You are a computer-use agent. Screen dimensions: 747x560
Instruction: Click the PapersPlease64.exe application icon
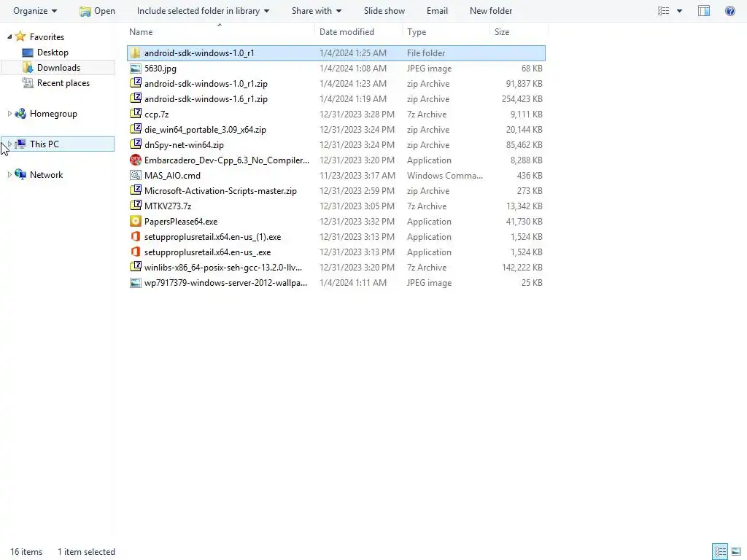pyautogui.click(x=135, y=221)
